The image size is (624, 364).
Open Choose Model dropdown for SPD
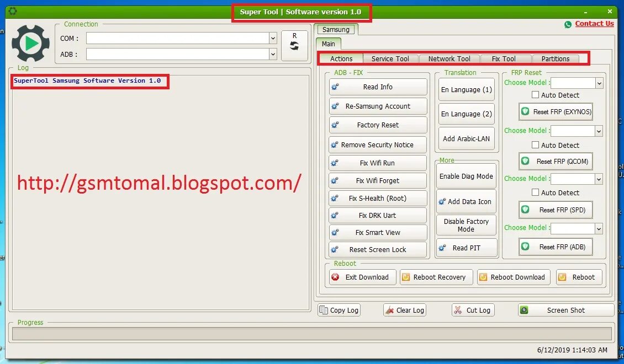[x=599, y=179]
